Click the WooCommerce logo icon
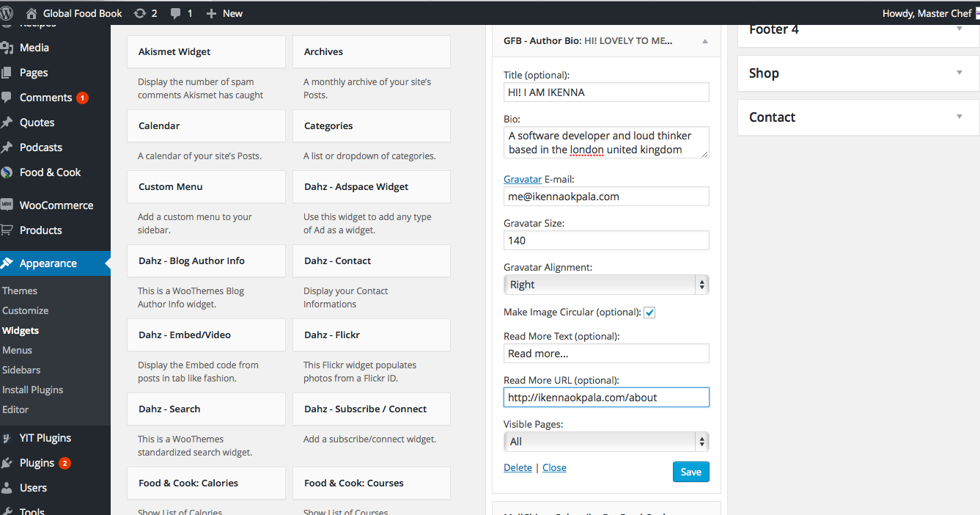 click(x=7, y=205)
